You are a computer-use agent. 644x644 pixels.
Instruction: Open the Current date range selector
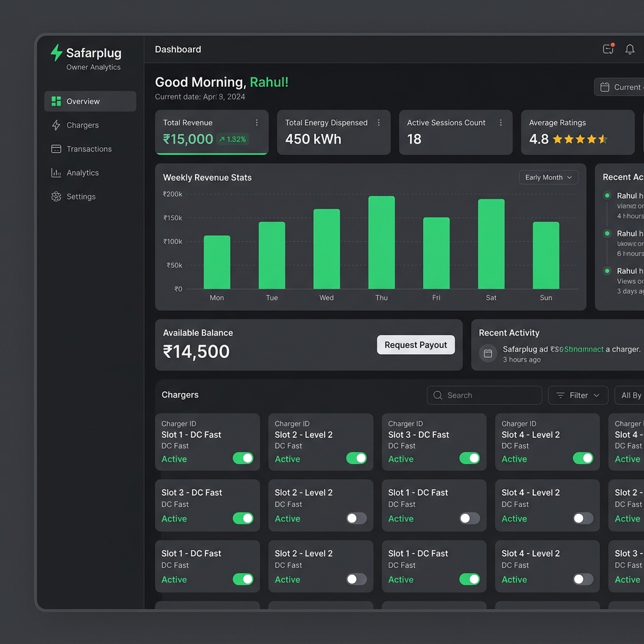pyautogui.click(x=619, y=87)
